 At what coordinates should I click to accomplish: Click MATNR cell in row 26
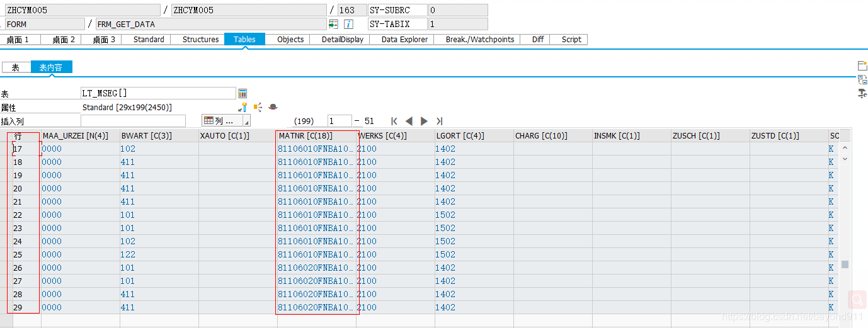316,268
